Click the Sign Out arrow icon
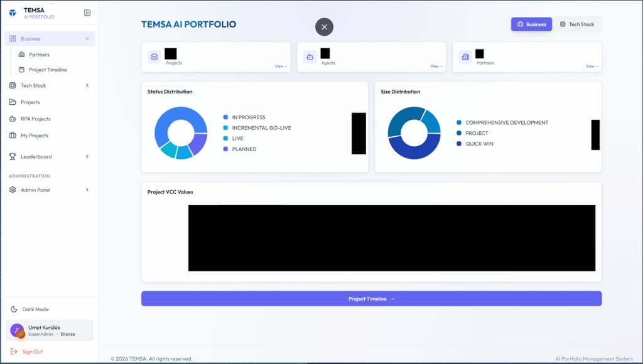This screenshot has width=643, height=364. point(14,351)
